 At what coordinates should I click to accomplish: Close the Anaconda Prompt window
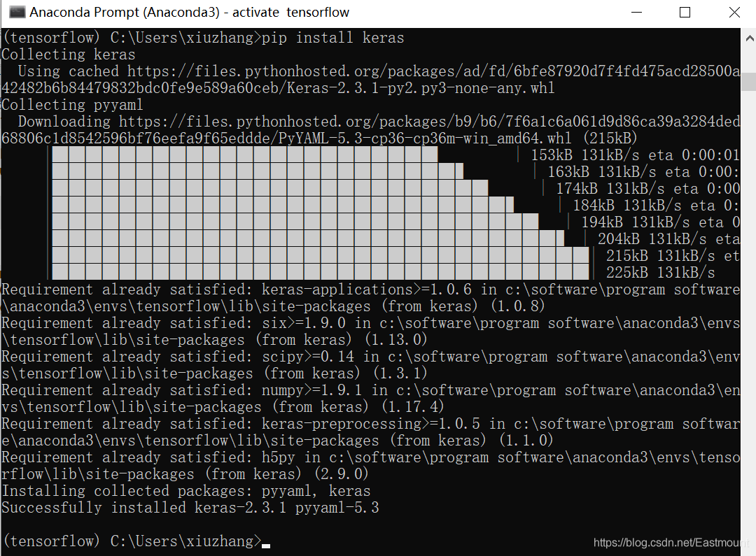[x=734, y=12]
